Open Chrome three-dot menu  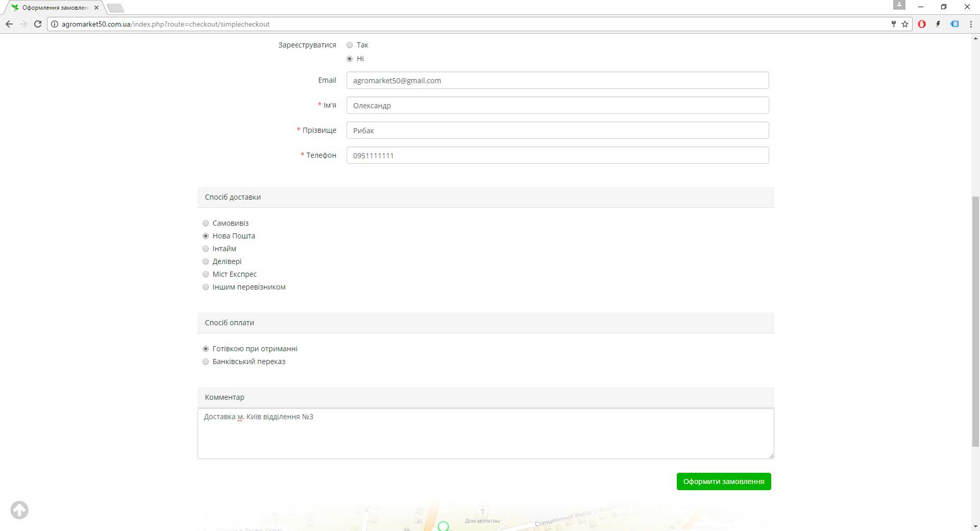point(971,24)
